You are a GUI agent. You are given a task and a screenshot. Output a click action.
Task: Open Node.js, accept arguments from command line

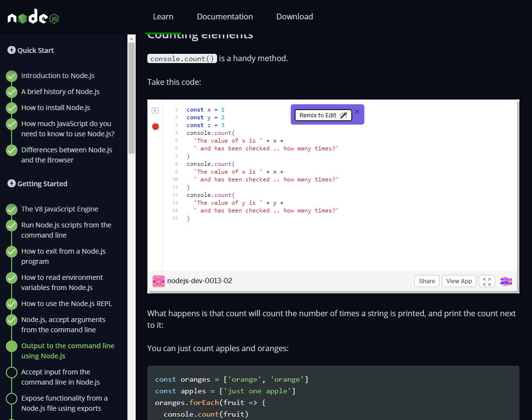coord(63,324)
